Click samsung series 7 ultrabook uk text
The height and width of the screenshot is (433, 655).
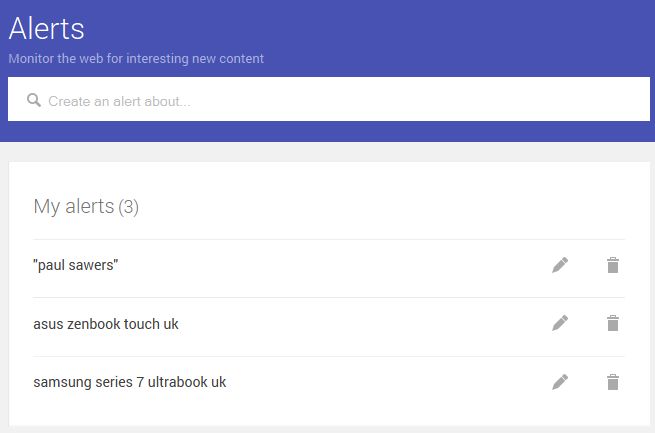tap(130, 382)
